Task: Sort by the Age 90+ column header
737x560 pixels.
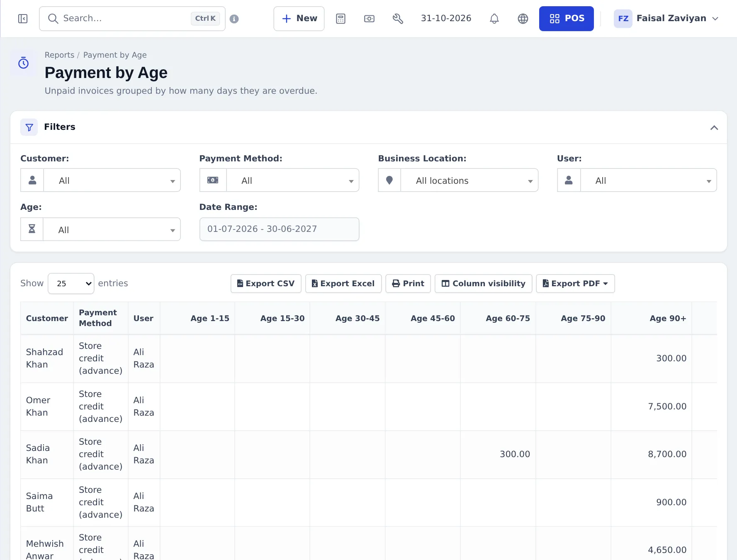Action: [651, 318]
